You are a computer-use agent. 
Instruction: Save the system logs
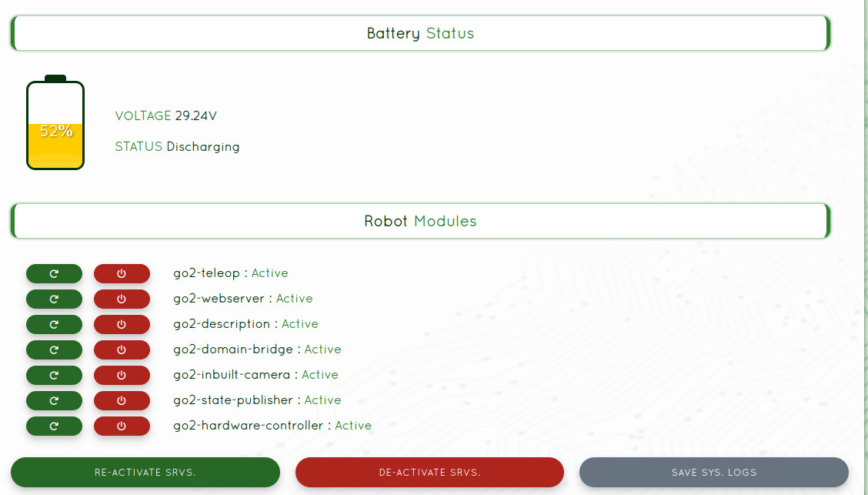pyautogui.click(x=713, y=472)
